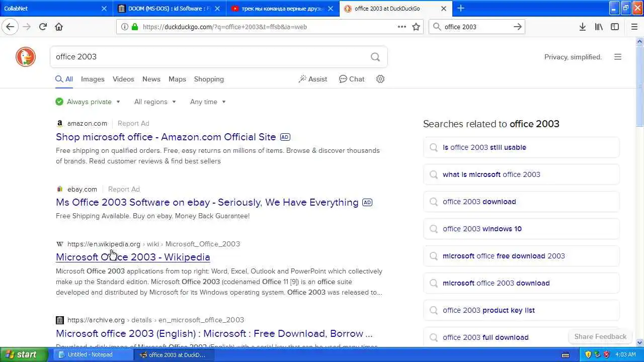644x362 pixels.
Task: Close the office 2003 DuckDuckGo tab
Action: [443, 8]
